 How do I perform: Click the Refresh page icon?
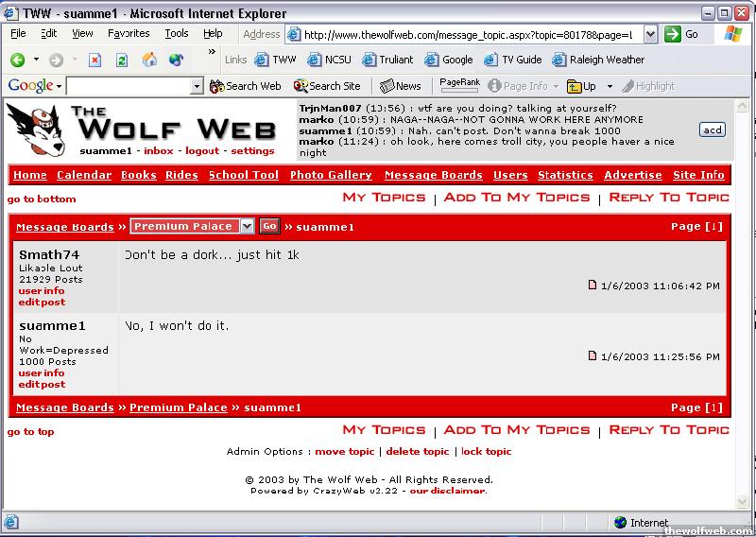click(121, 60)
